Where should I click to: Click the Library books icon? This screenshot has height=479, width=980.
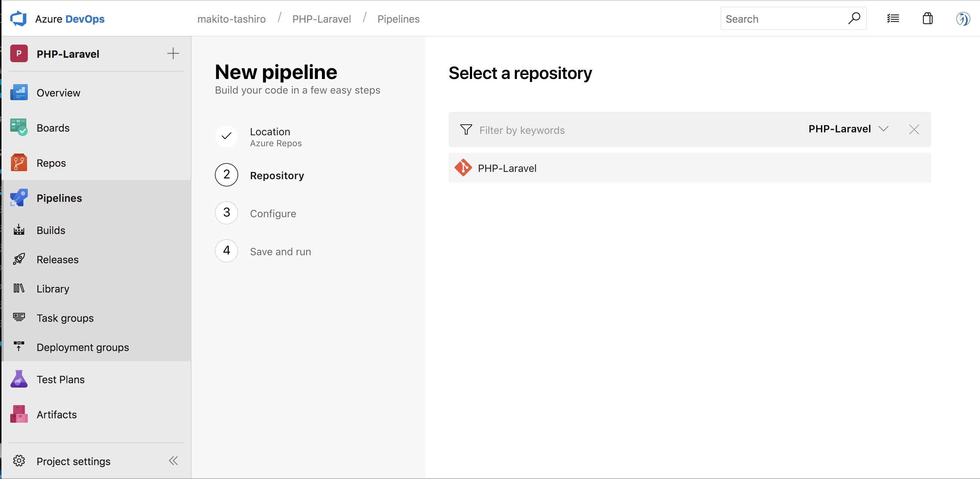coord(19,288)
